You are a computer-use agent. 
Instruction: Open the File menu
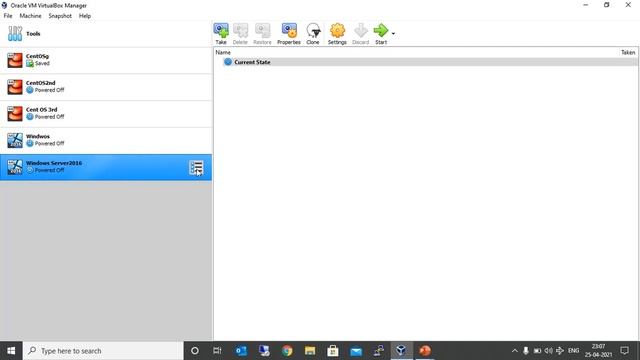pos(8,16)
